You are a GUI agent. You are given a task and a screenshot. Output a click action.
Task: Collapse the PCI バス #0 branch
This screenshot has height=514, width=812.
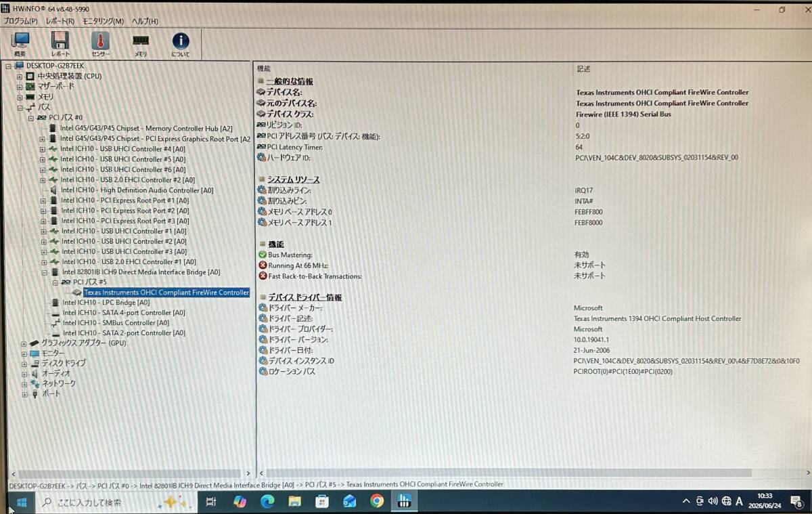(31, 118)
